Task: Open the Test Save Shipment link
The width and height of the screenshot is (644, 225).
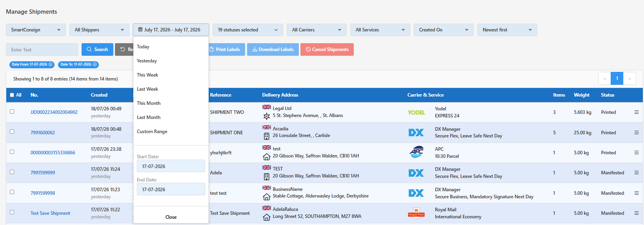Action: click(50, 213)
